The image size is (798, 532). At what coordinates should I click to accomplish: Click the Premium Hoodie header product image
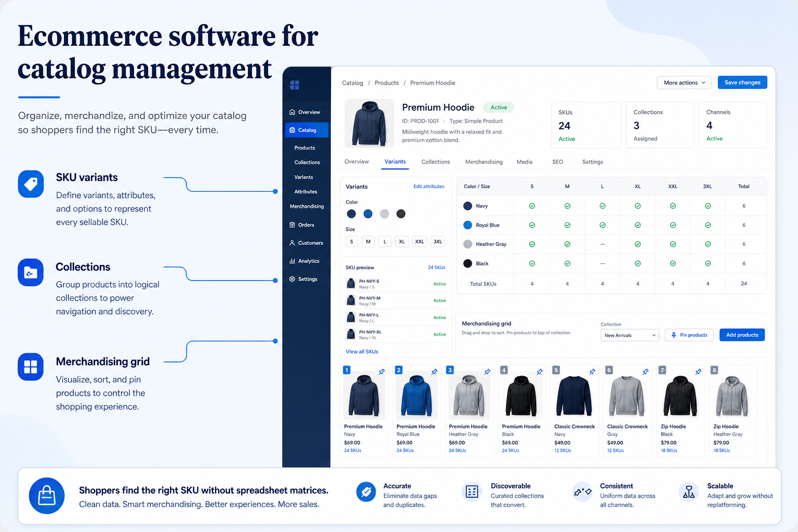point(369,124)
